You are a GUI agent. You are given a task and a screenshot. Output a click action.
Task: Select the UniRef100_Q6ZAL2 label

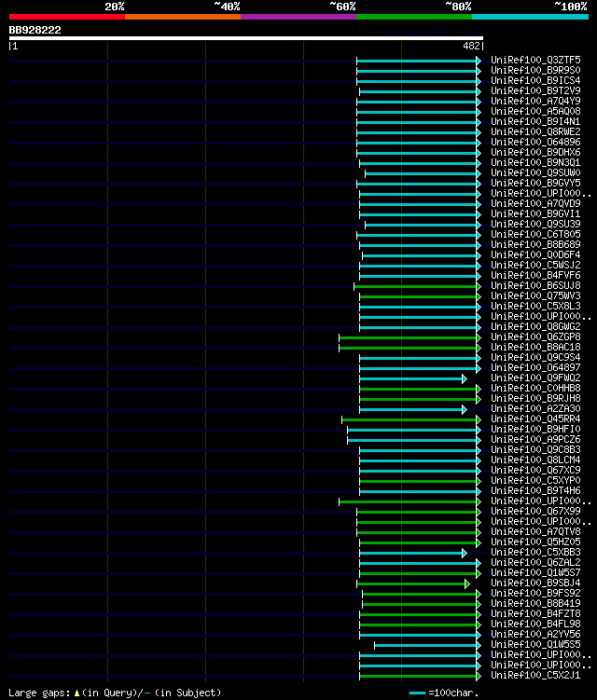[535, 562]
